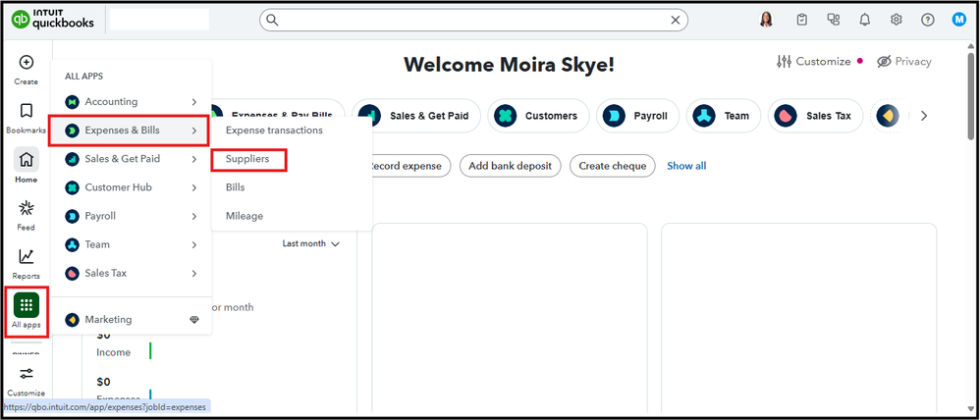The image size is (980, 420).
Task: Expand the Customer Hub chevron
Action: 194,187
